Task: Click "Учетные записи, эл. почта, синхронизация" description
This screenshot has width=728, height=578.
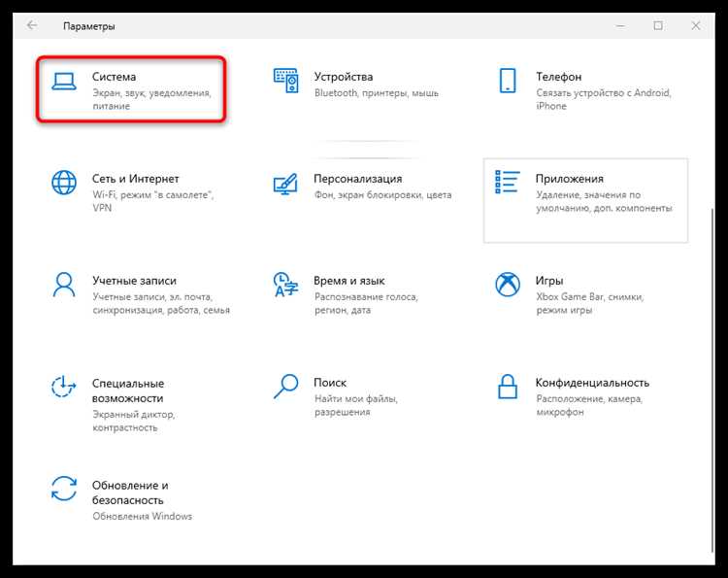Action: point(161,303)
